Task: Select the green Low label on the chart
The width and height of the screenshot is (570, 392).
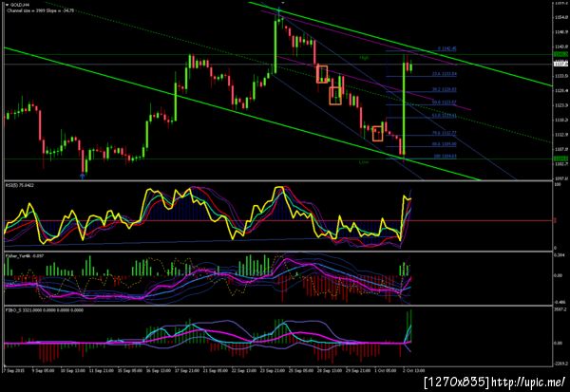Action: coord(364,162)
